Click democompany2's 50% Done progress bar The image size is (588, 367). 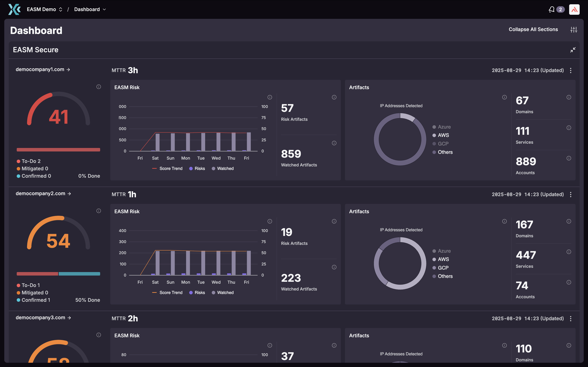[x=58, y=274]
